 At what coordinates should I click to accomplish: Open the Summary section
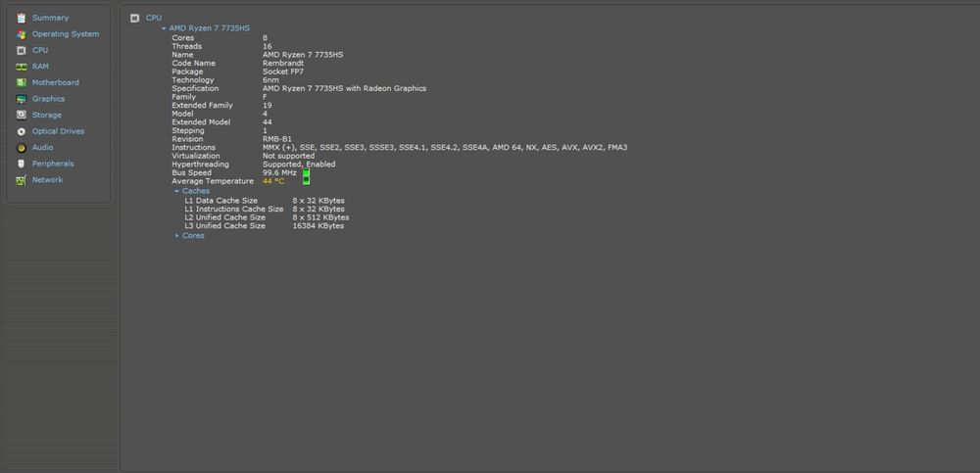51,19
